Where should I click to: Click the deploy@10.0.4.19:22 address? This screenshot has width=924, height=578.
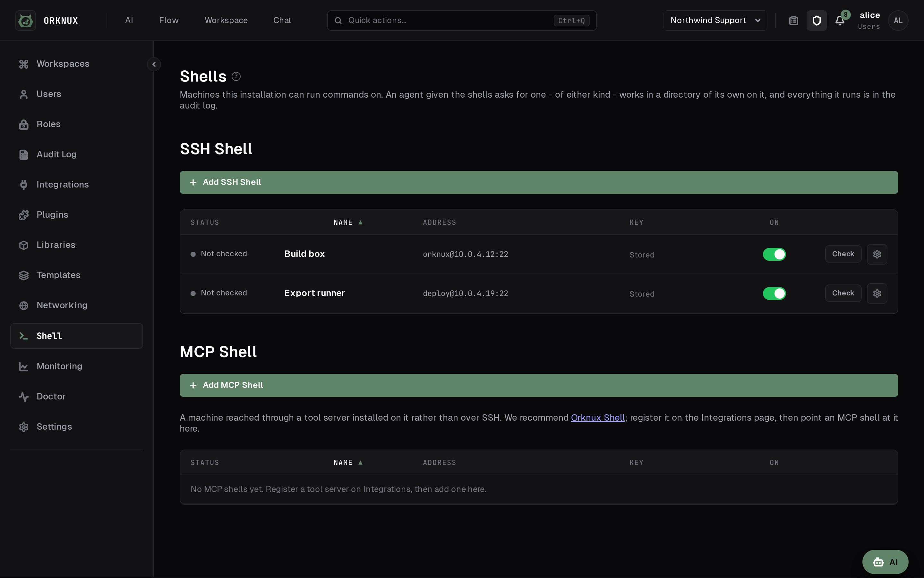pyautogui.click(x=466, y=293)
